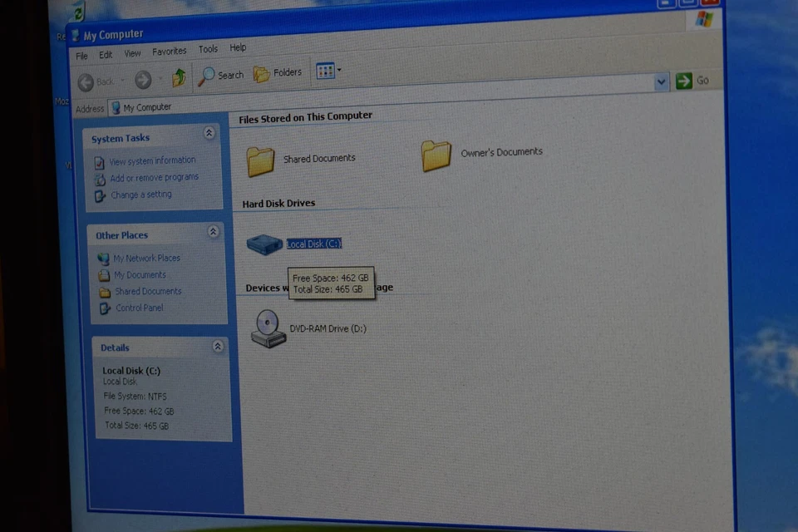Select the Local Disk (C:) drive

264,244
